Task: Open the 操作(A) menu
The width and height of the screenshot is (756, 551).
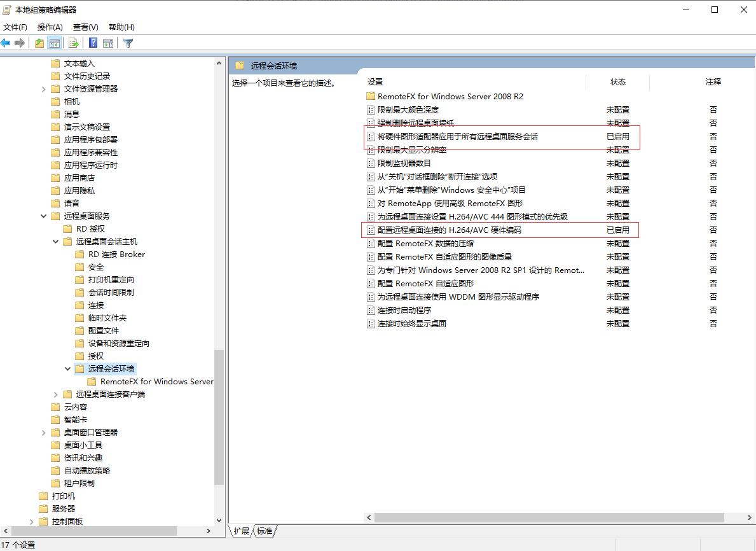Action: [50, 27]
